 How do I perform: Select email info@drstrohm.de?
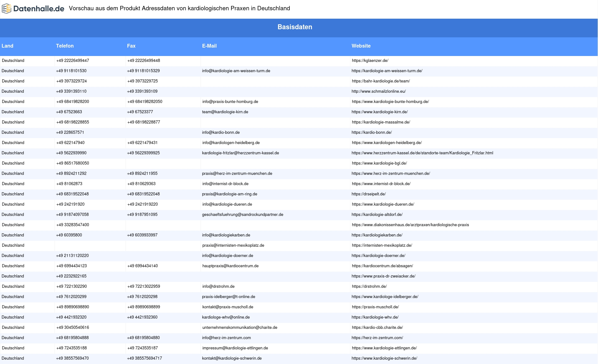point(218,287)
